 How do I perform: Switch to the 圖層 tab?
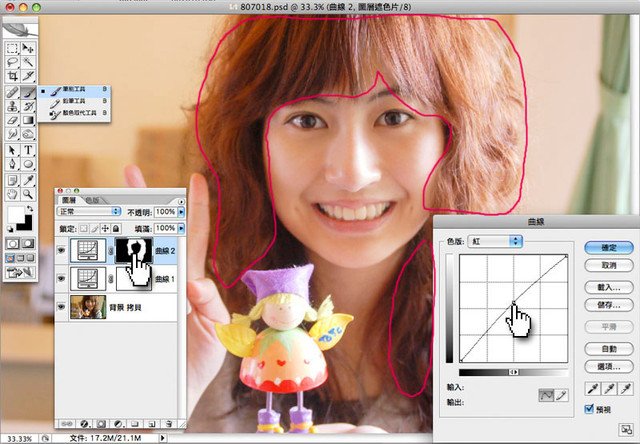tap(68, 200)
